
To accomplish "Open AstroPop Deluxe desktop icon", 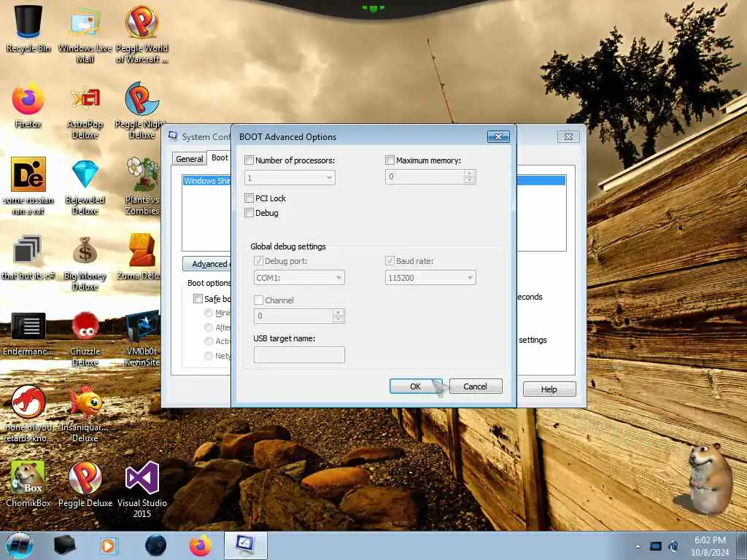I will (85, 111).
